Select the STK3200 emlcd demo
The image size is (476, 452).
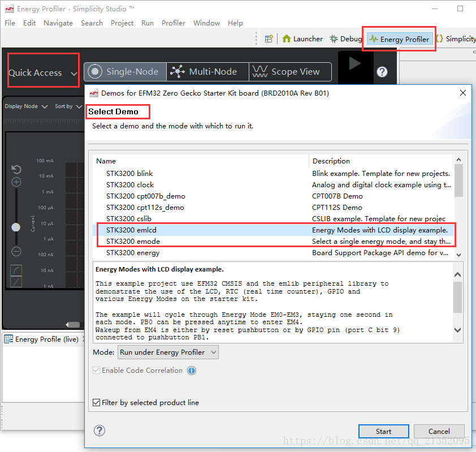(x=273, y=230)
